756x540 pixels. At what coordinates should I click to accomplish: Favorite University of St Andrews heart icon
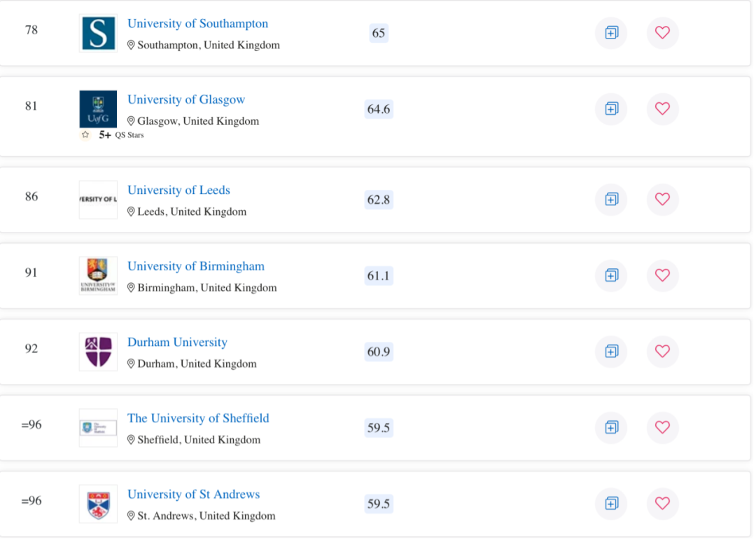coord(662,504)
